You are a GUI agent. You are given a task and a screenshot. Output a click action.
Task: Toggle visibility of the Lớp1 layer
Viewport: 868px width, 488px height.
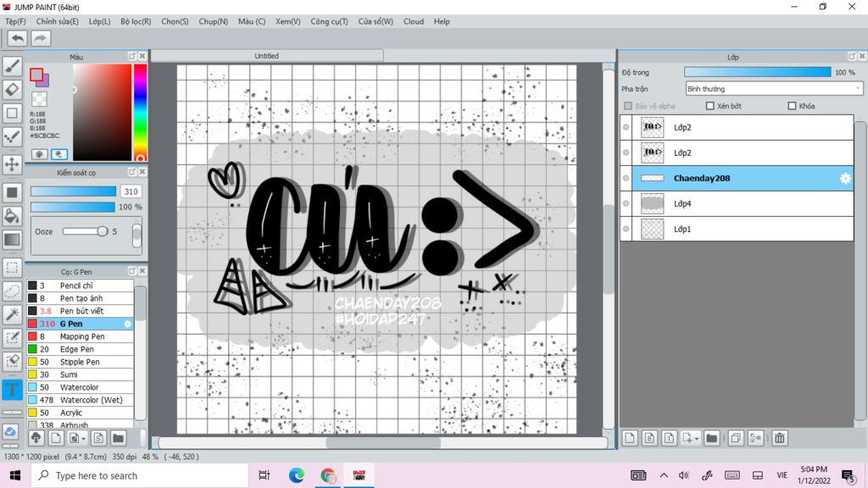pyautogui.click(x=626, y=229)
